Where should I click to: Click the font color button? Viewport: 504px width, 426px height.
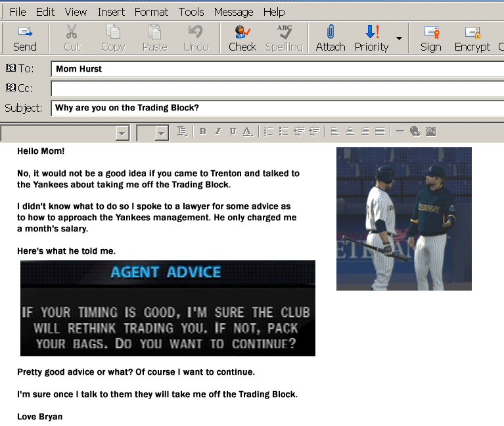click(x=248, y=131)
